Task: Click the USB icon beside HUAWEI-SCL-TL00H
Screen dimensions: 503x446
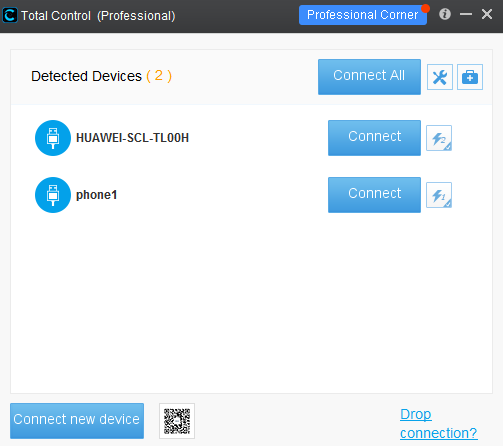Action: coord(53,138)
